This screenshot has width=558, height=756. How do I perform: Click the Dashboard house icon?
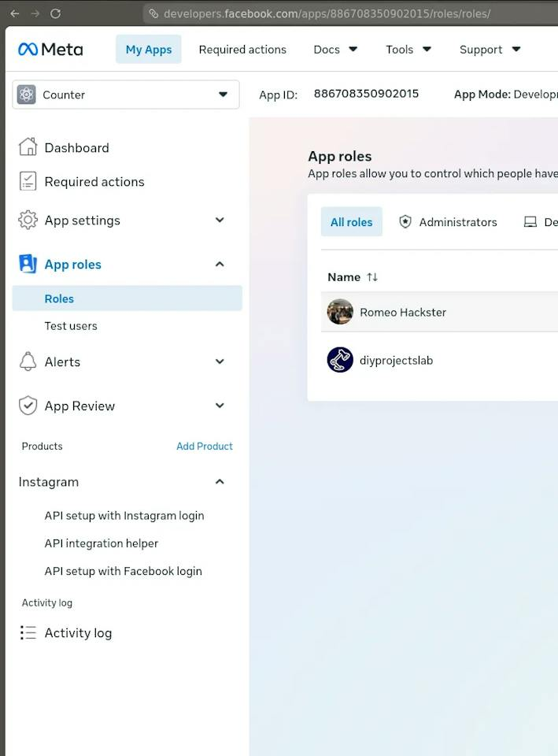28,147
